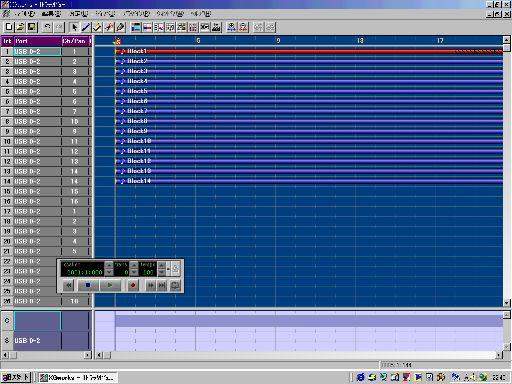Viewport: 512px width, 384px height.
Task: Click track 1 USB 0-2 port field
Action: [x=37, y=51]
